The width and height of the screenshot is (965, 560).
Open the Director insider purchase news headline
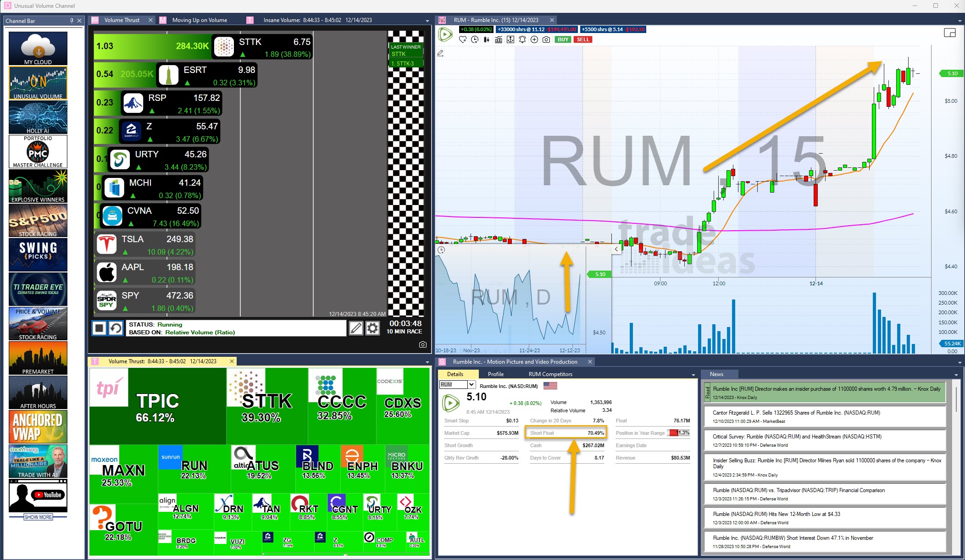coord(826,389)
